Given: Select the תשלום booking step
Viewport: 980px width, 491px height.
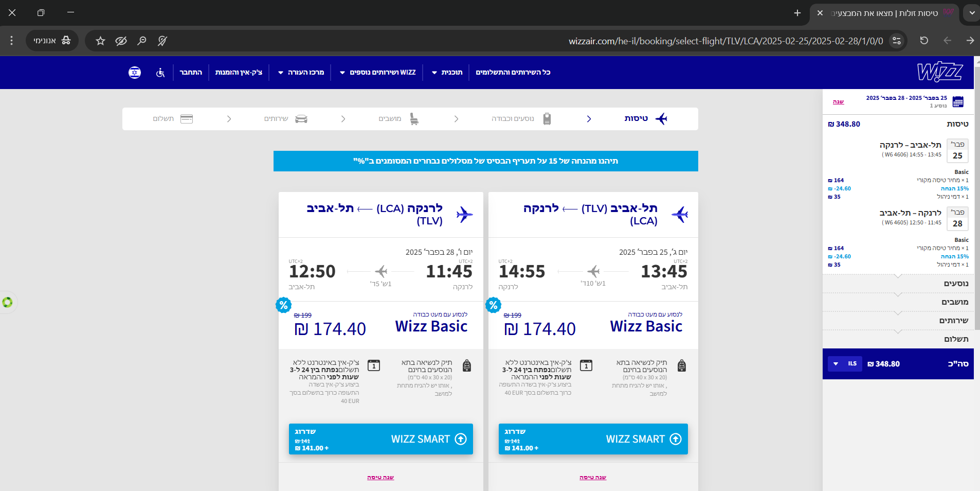Looking at the screenshot, I should click(x=172, y=119).
